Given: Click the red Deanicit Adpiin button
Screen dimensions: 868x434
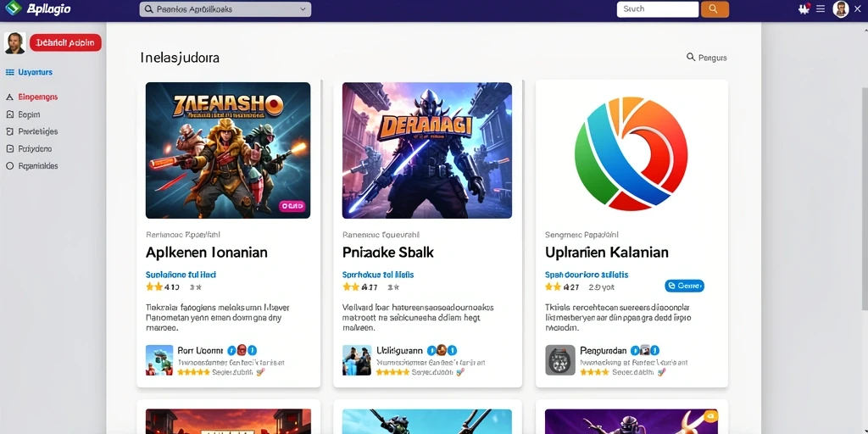Looking at the screenshot, I should 65,42.
